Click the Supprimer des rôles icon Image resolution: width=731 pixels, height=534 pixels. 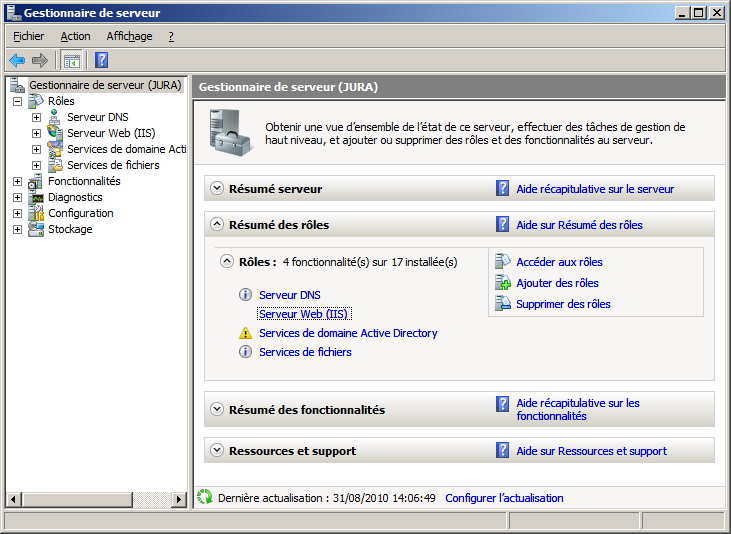coord(503,304)
